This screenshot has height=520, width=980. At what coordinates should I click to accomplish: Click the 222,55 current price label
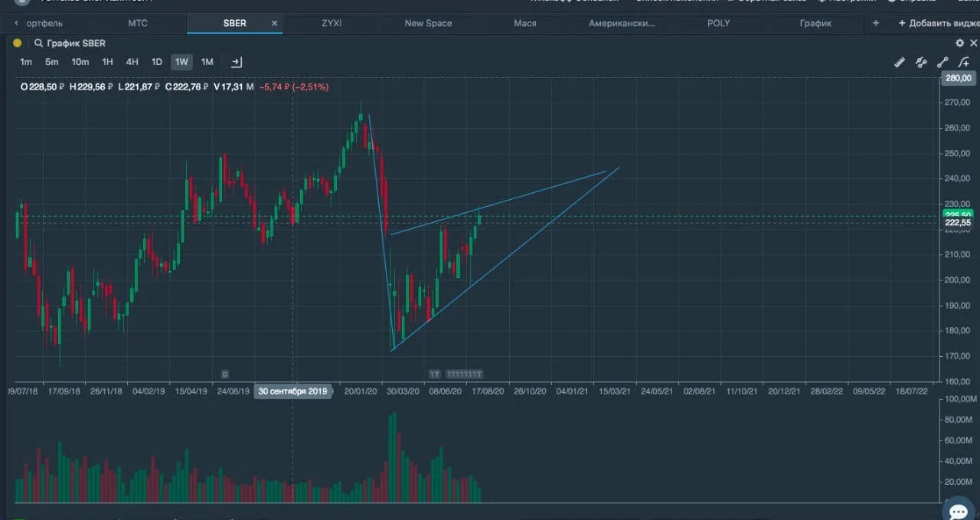(x=957, y=222)
